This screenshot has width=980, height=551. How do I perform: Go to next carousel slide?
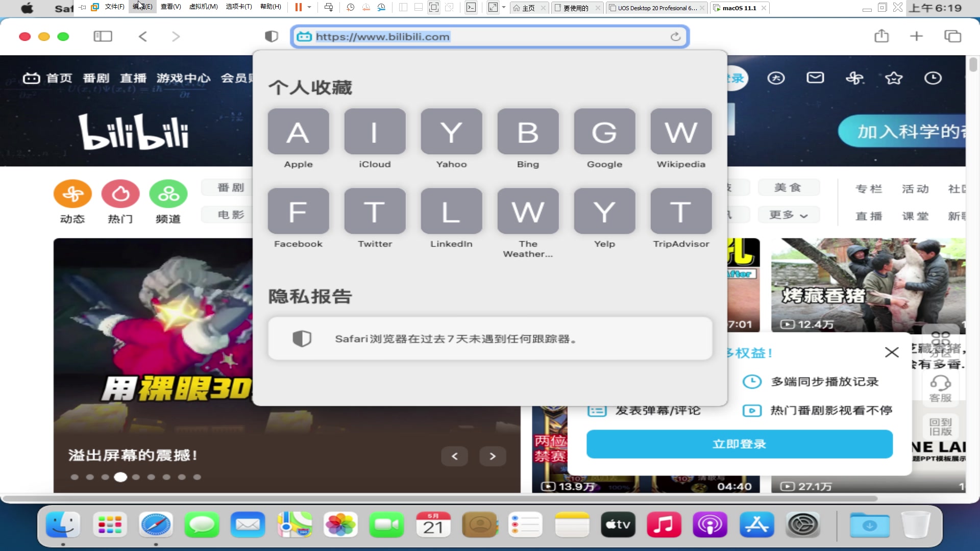[493, 456]
